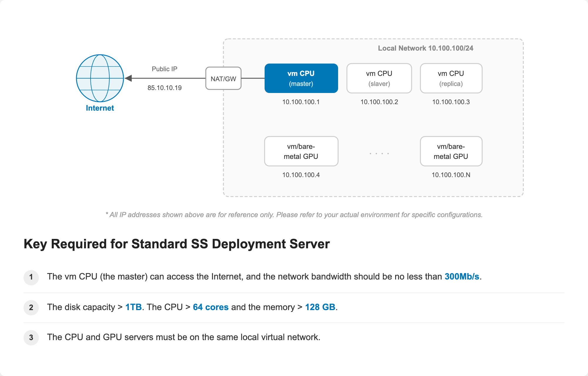Image resolution: width=588 pixels, height=376 pixels.
Task: Click the 10.100.100.N IP label
Action: click(451, 175)
